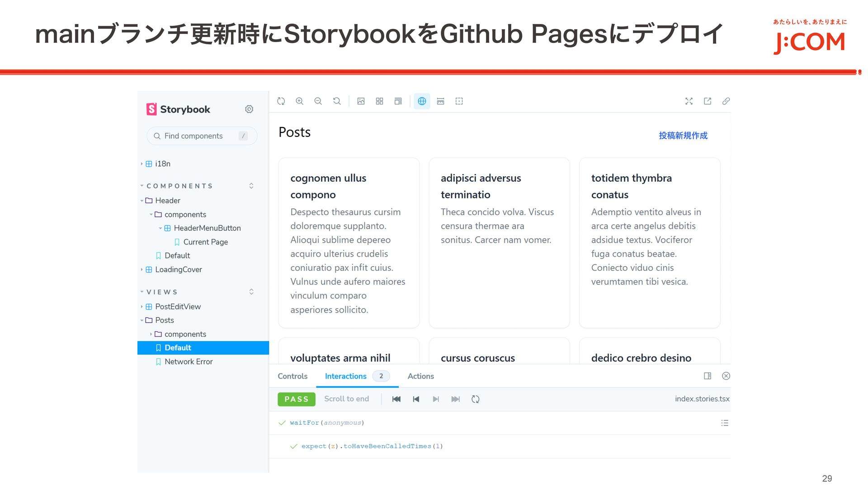
Task: Enter full screen with the expand icon
Action: [689, 101]
